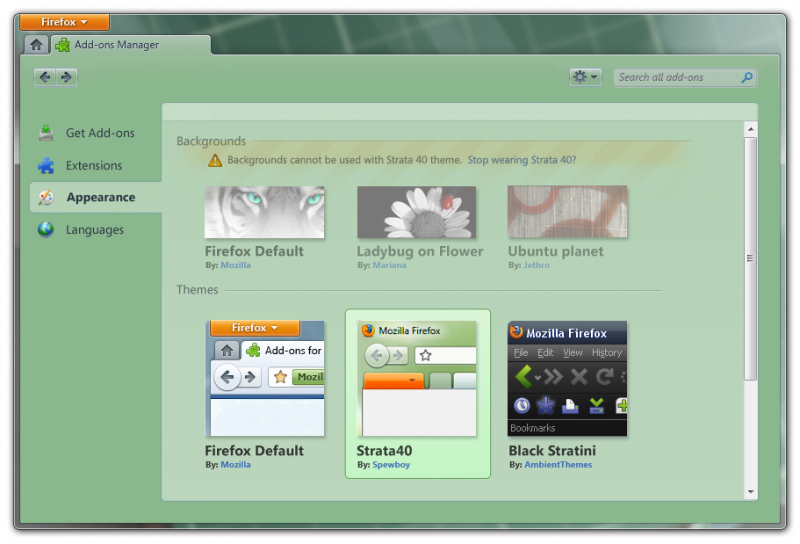Open the Mozilla author link under Backgrounds
This screenshot has height=544, width=800.
pos(236,265)
